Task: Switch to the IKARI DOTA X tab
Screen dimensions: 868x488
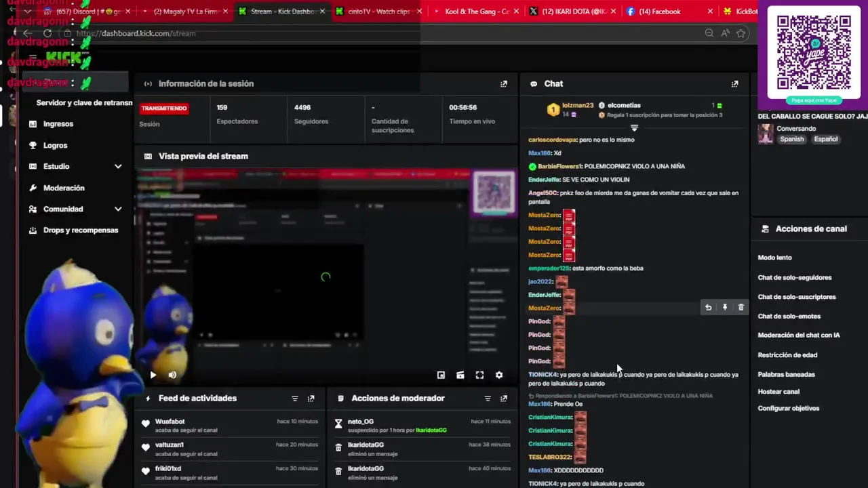Action: (573, 12)
